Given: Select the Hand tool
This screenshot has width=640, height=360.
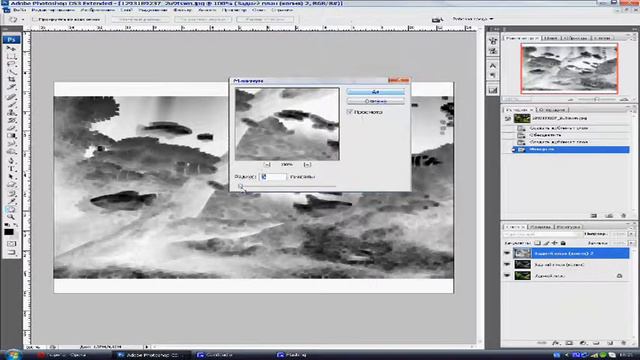Looking at the screenshot, I should [x=11, y=209].
